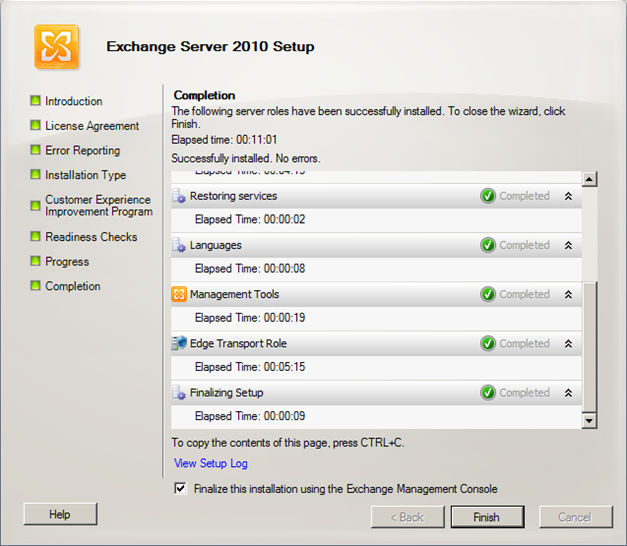The height and width of the screenshot is (546, 627).
Task: Select the Progress step label
Action: (67, 262)
